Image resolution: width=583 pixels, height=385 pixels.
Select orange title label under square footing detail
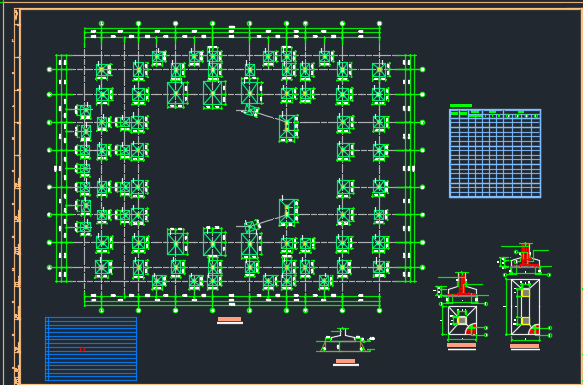pos(461,345)
